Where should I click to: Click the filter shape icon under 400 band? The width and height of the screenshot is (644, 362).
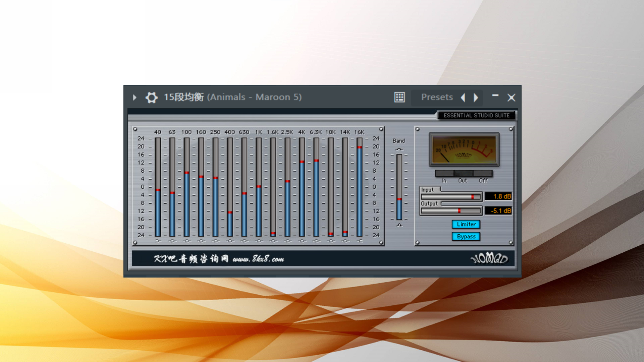click(230, 241)
